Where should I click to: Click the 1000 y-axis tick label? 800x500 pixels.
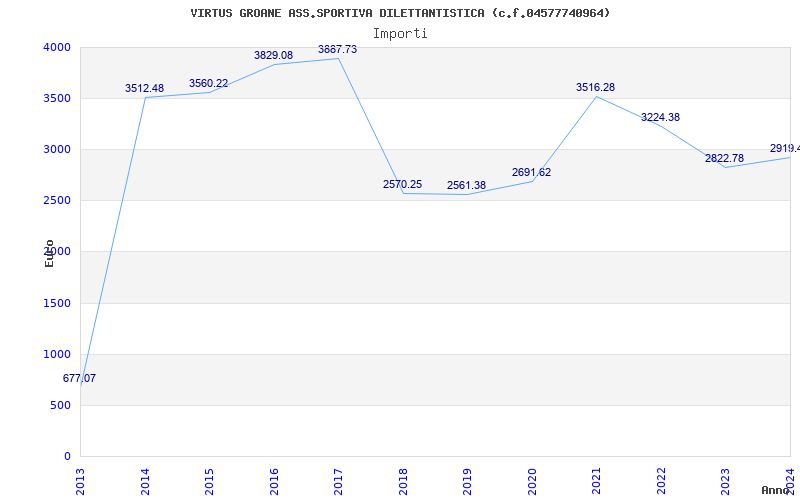click(57, 355)
